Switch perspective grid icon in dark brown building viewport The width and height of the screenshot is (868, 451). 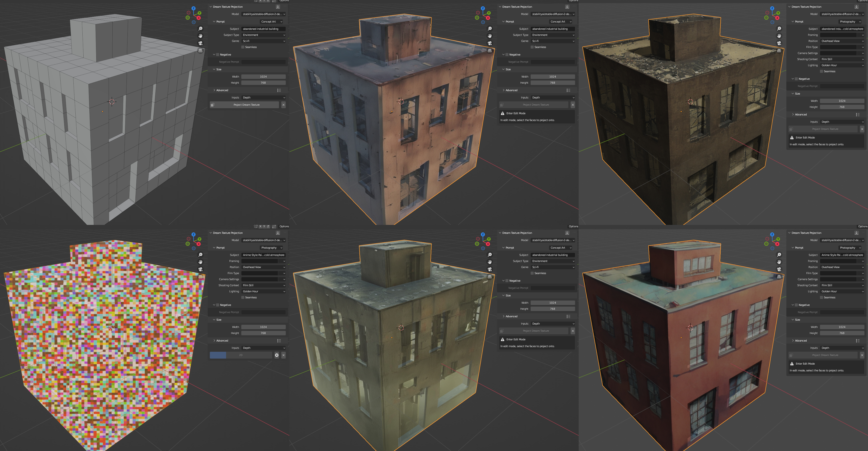[779, 51]
